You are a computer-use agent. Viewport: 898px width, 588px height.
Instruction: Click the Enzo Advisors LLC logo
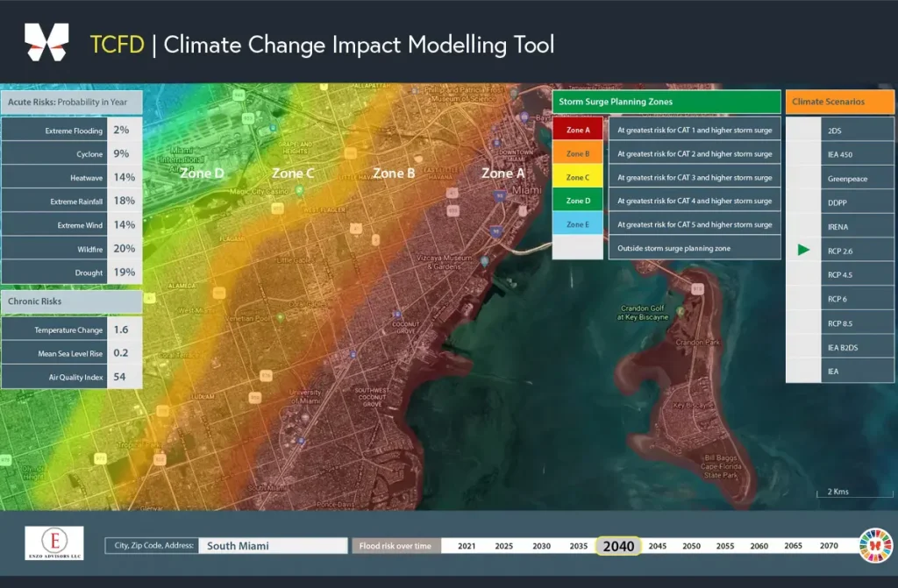[54, 542]
